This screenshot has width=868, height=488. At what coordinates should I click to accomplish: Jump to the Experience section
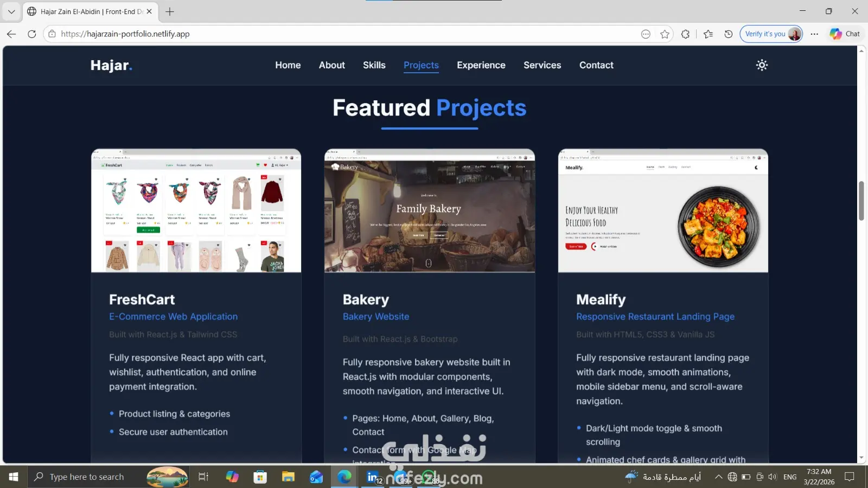[481, 65]
